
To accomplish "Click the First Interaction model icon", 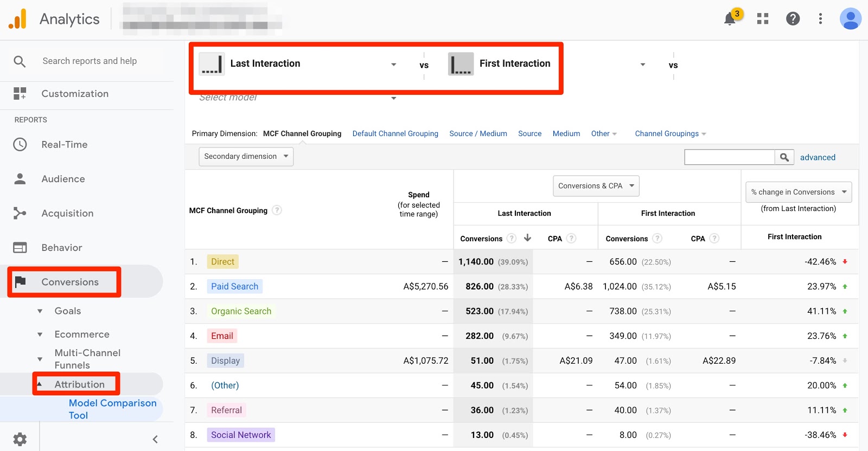I will [461, 64].
